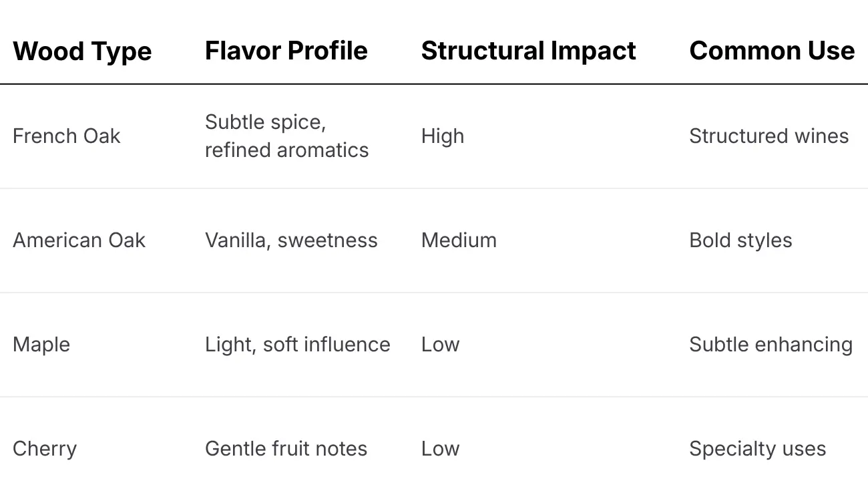Screen dimensions: 868x501
Task: Click the 'Structured wines' cell
Action: pyautogui.click(x=769, y=136)
